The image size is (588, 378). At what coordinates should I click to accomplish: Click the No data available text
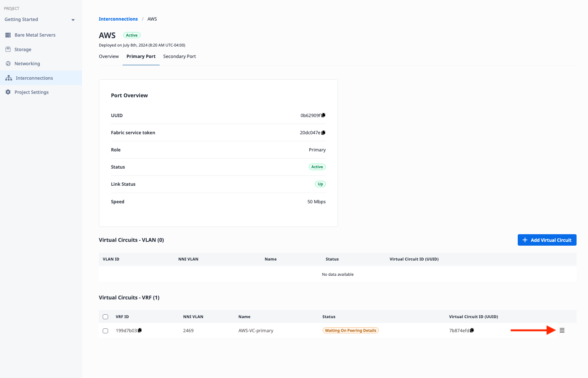pos(338,274)
